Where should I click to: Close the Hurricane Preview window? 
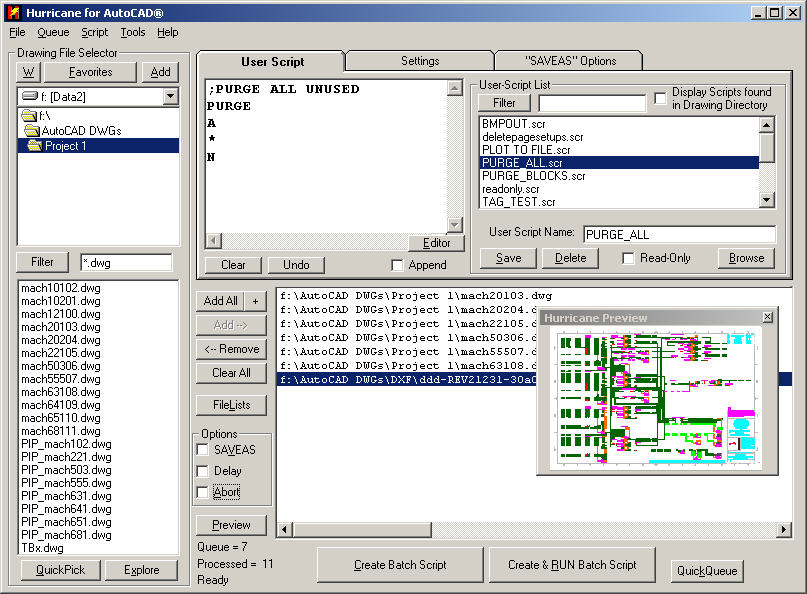(x=767, y=317)
